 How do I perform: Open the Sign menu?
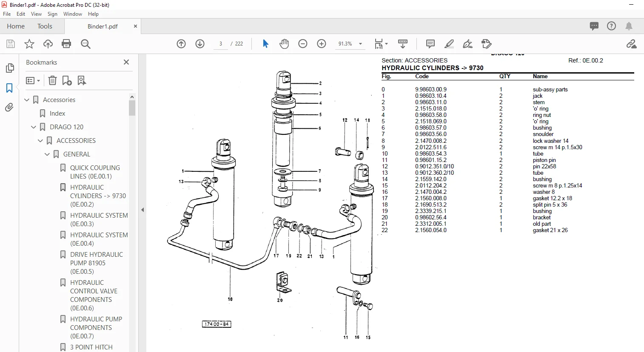(x=52, y=14)
